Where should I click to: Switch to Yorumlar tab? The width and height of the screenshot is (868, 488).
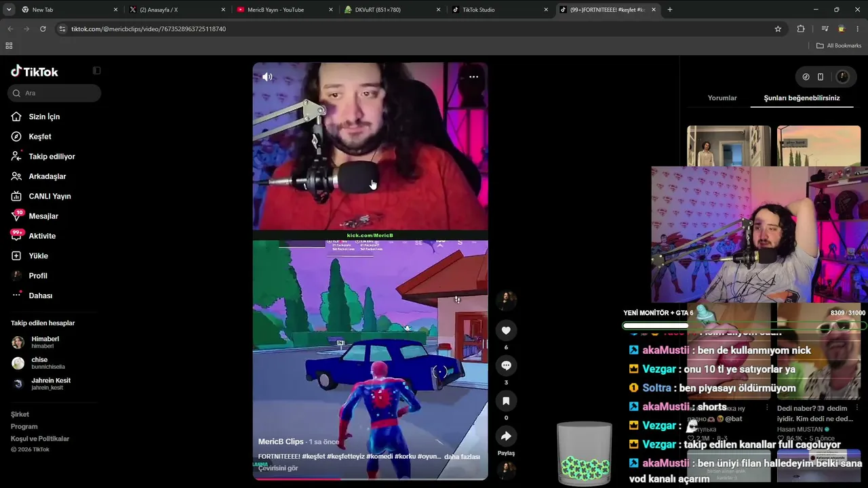coord(722,98)
